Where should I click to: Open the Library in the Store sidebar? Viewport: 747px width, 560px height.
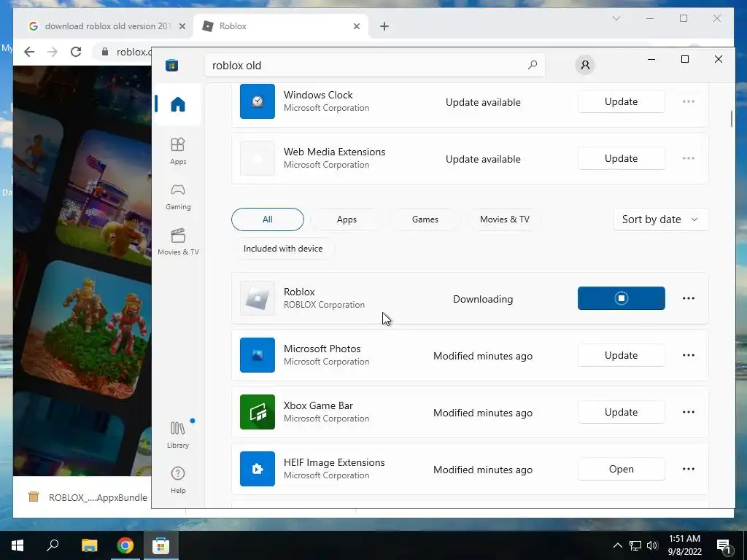point(178,434)
